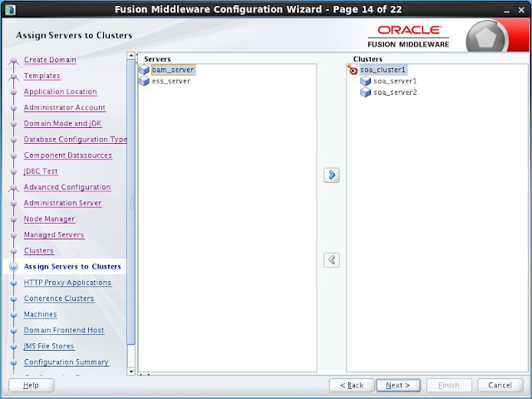Go to Advanced Configuration step
The height and width of the screenshot is (399, 532).
pyautogui.click(x=67, y=187)
